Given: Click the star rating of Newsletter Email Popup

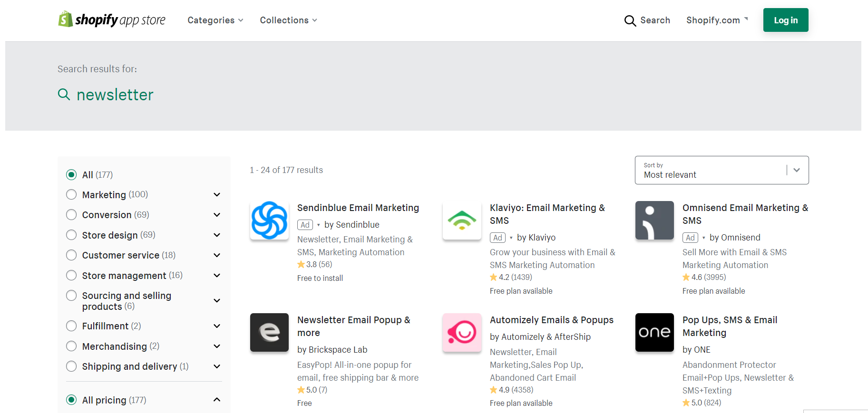Looking at the screenshot, I should coord(312,390).
